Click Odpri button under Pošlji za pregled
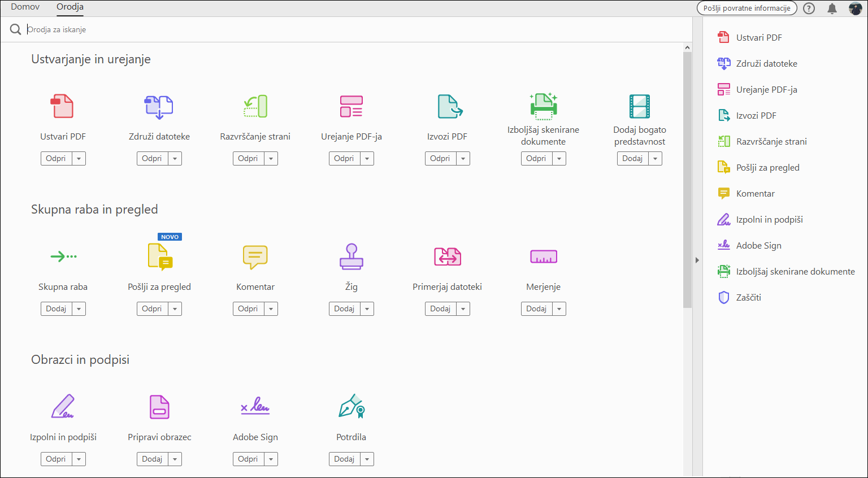This screenshot has width=868, height=478. 153,309
